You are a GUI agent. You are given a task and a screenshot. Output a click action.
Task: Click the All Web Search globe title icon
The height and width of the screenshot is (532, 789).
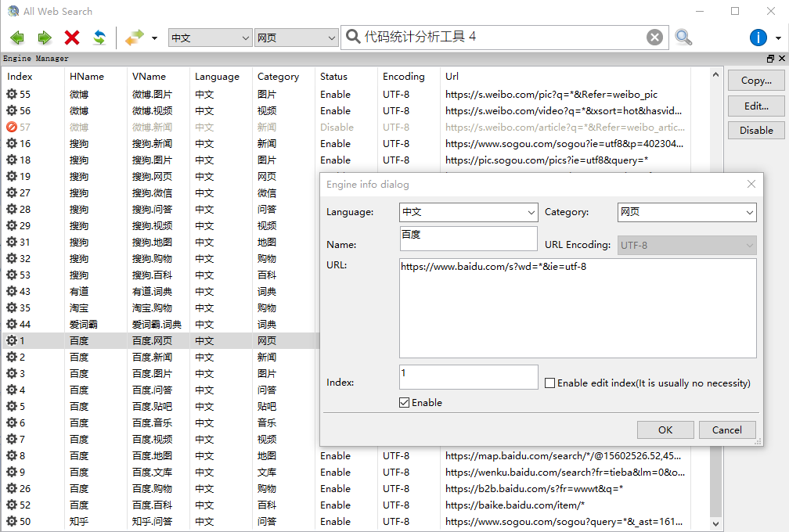pyautogui.click(x=13, y=11)
